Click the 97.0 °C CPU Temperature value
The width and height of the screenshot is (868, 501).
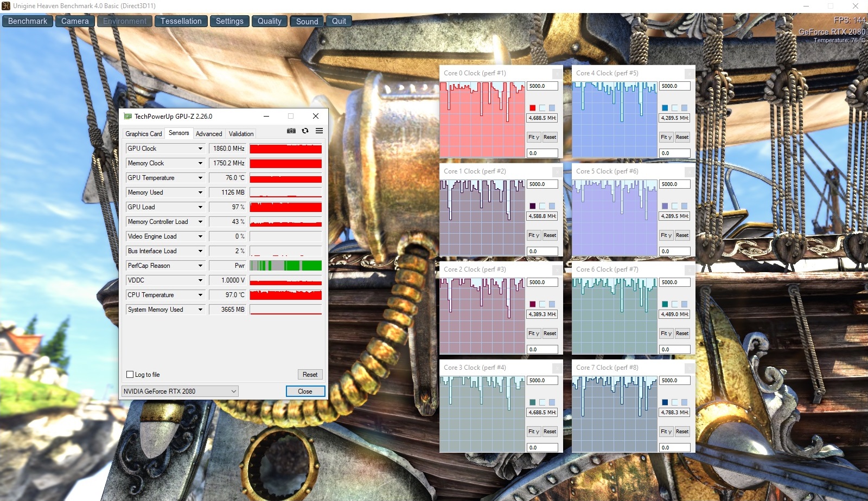pos(228,295)
